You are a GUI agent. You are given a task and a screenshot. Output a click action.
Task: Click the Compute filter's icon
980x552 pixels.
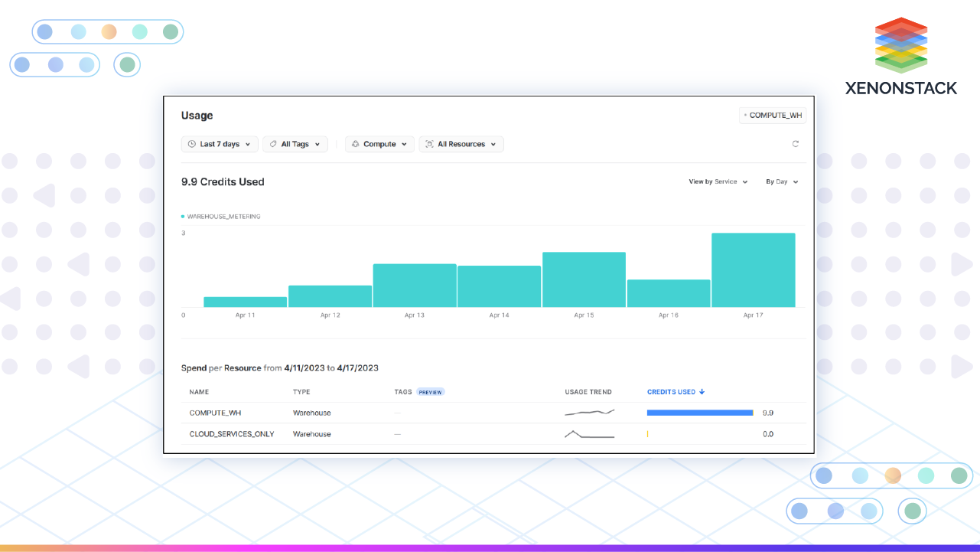tap(356, 144)
